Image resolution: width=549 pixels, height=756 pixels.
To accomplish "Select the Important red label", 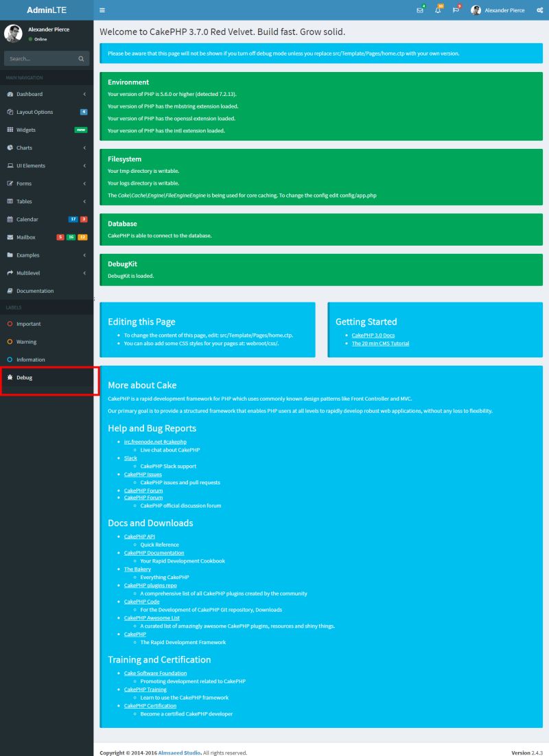I will pos(11,323).
